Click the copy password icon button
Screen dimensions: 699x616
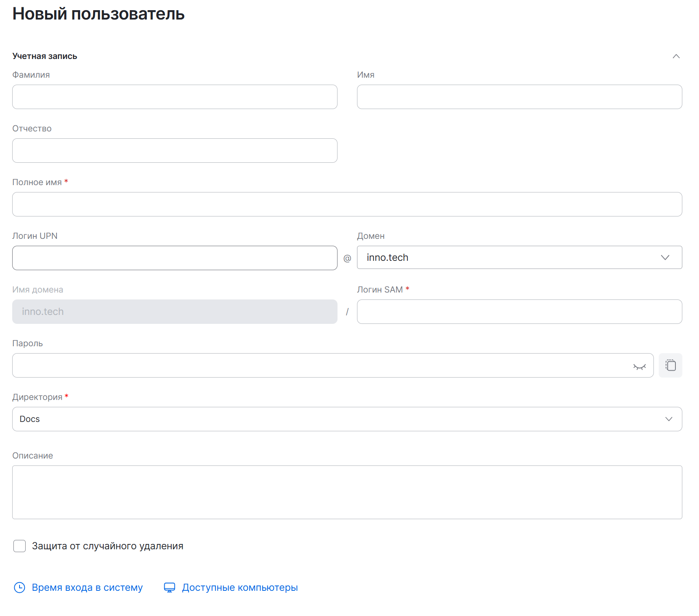coord(670,365)
